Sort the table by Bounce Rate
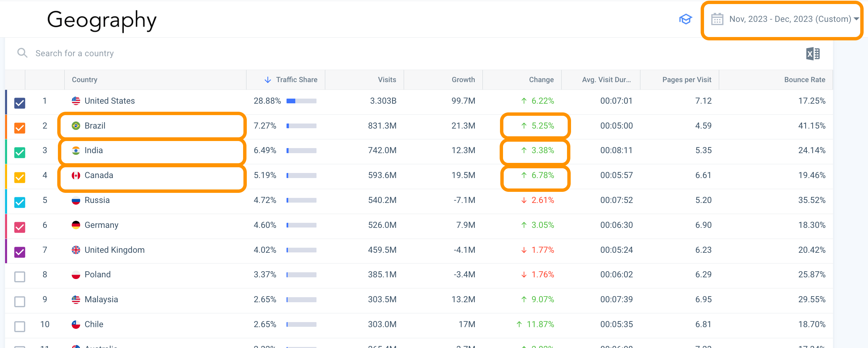 click(x=804, y=80)
